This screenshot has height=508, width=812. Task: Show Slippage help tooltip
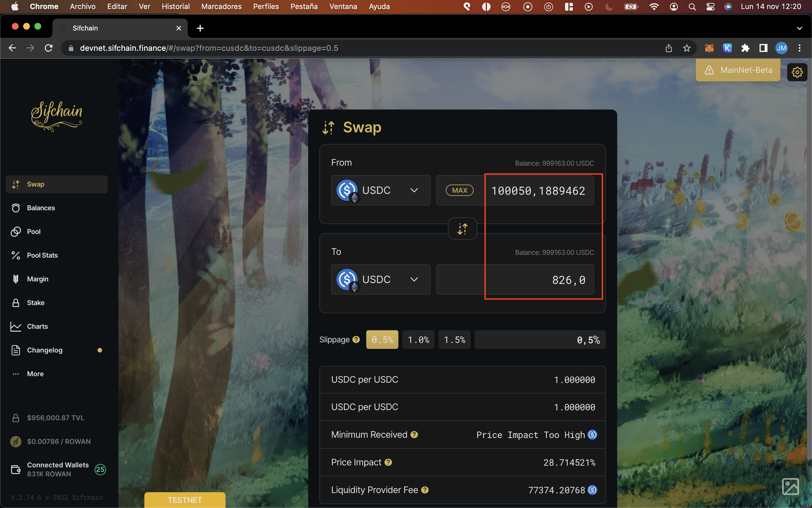[x=356, y=340]
